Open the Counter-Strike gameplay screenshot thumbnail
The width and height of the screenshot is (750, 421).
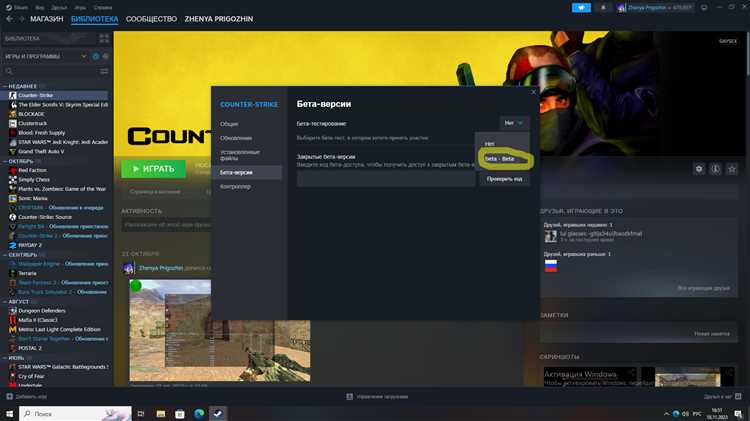(x=220, y=331)
